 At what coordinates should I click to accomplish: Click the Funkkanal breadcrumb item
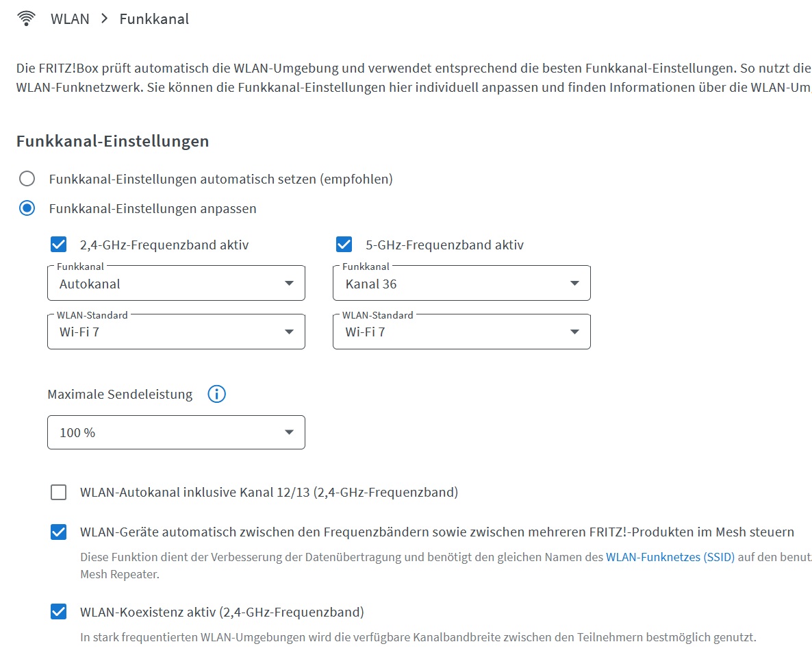click(154, 18)
